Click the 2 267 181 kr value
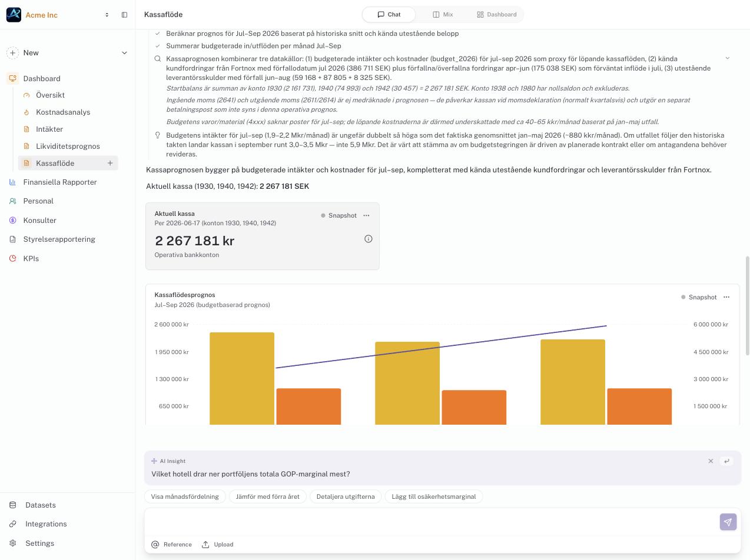Viewport: 750px width, 560px height. pos(195,241)
